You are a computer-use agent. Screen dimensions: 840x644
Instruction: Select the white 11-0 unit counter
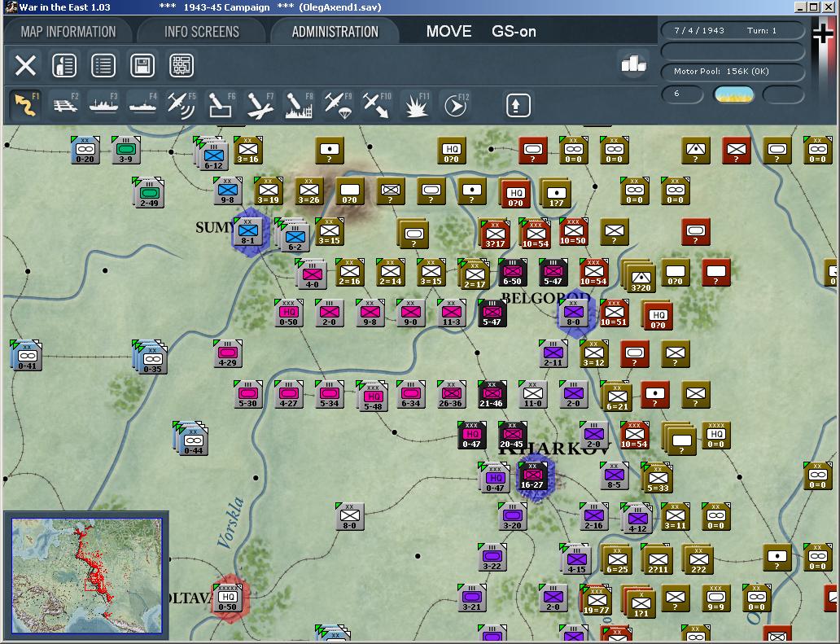(x=532, y=395)
